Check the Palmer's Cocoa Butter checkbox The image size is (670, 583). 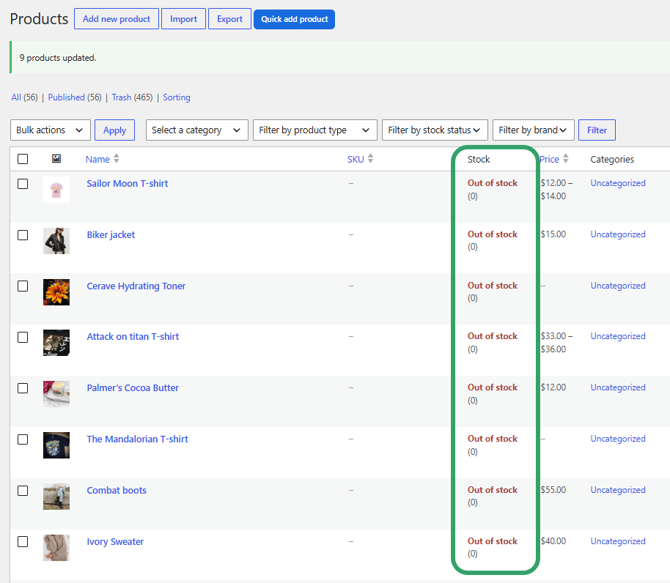tap(23, 388)
